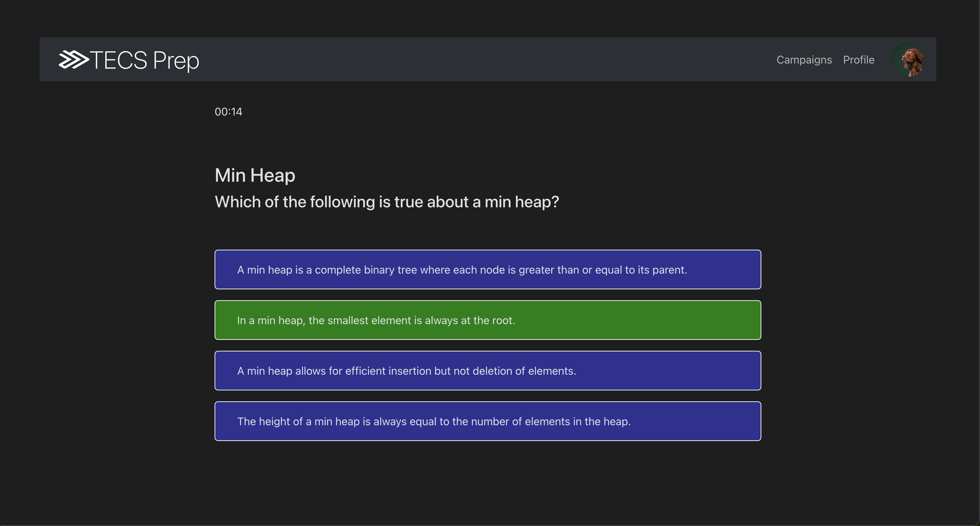
Task: Choose the green smallest element at root answer
Action: [x=376, y=320]
